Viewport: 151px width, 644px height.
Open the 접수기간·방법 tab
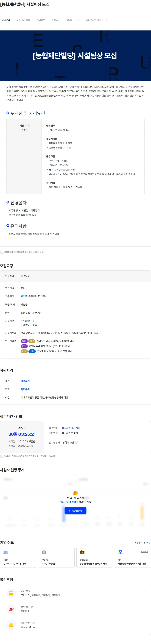[23, 20]
